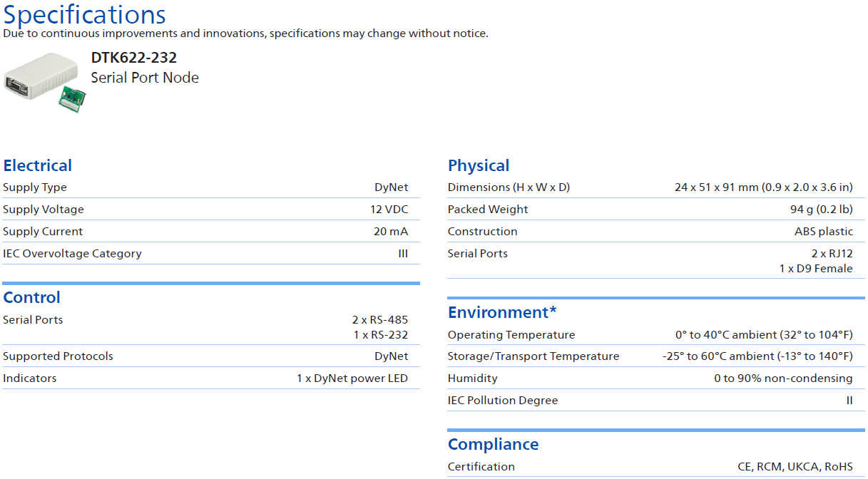This screenshot has height=479, width=868.
Task: Click the 0 to 90% non-condensing value
Action: [x=783, y=378]
